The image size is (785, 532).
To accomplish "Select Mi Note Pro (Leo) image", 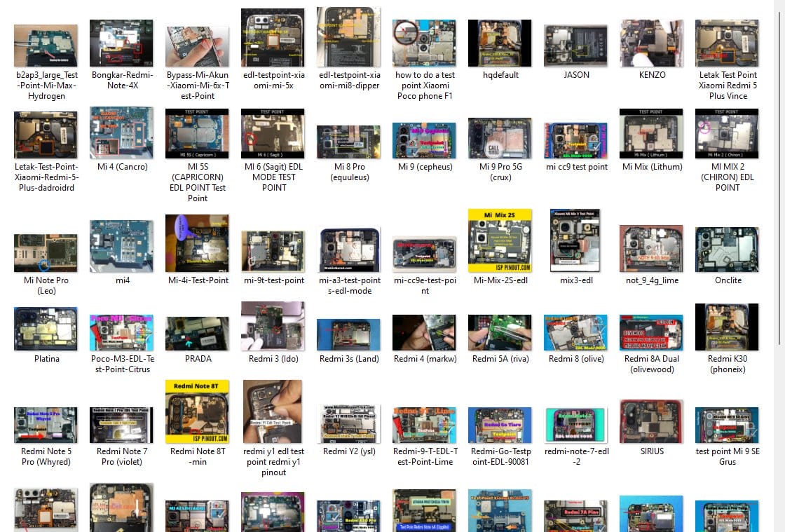I will point(46,252).
